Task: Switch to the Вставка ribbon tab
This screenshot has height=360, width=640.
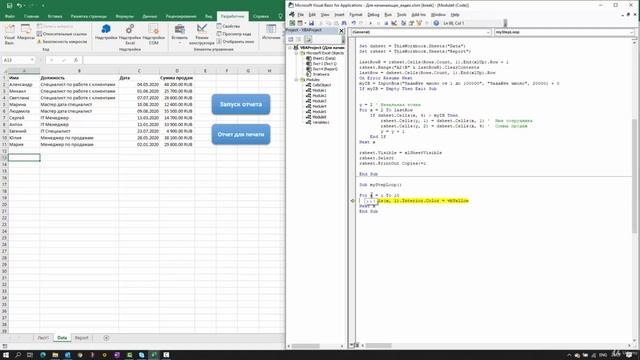Action: click(55, 16)
